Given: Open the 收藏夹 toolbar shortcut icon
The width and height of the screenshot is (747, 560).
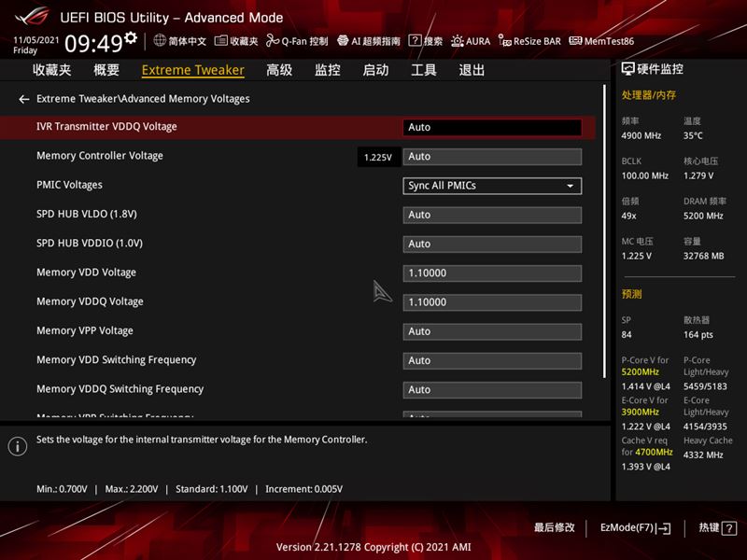Looking at the screenshot, I should click(220, 41).
